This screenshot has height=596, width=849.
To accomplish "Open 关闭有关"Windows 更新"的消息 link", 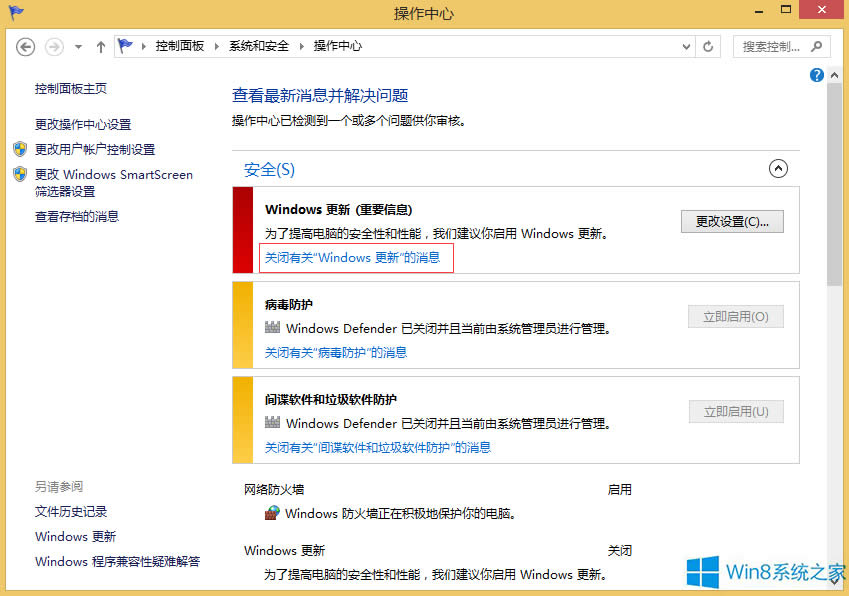I will pos(355,258).
